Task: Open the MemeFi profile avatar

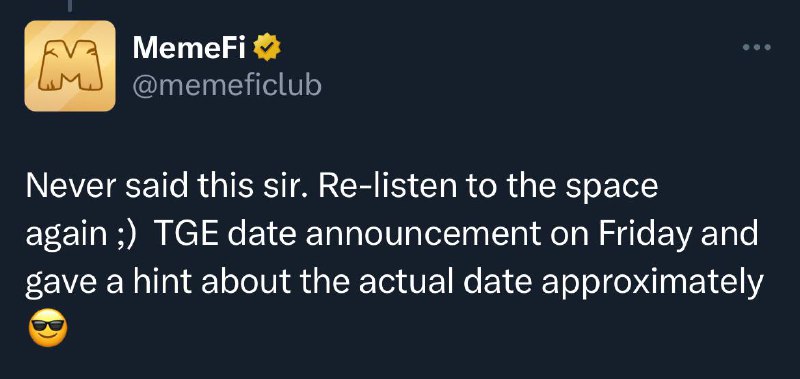Action: click(70, 66)
